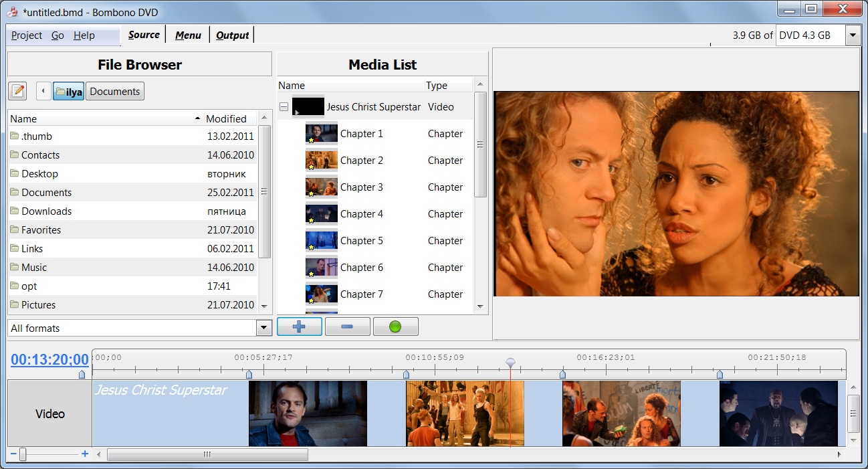Screen dimensions: 868x469
Task: Click the Media List vertical scrollbar
Action: click(480, 145)
